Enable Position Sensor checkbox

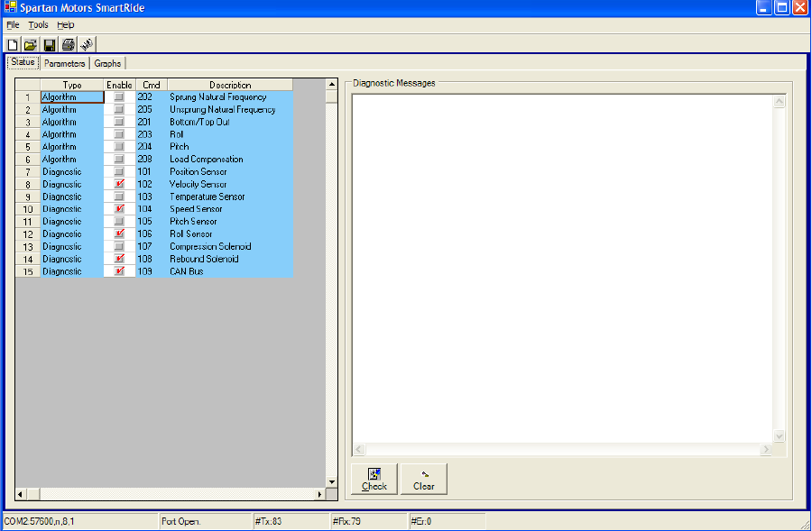[119, 171]
